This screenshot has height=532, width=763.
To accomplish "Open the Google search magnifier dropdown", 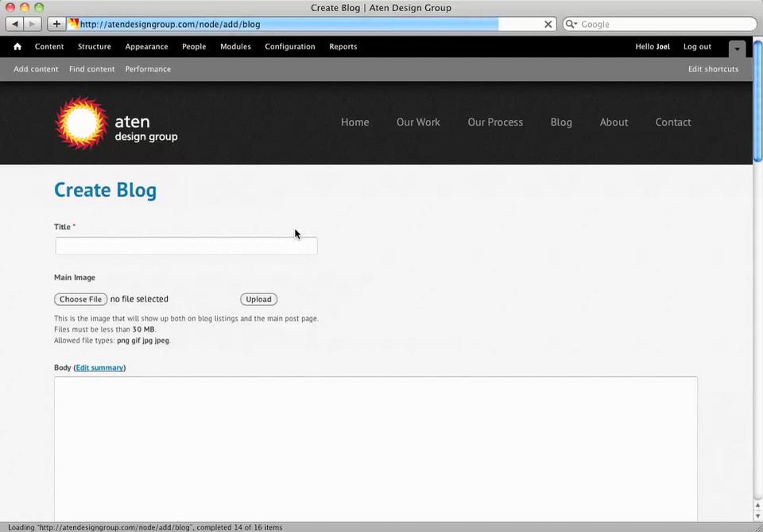I will (x=571, y=24).
